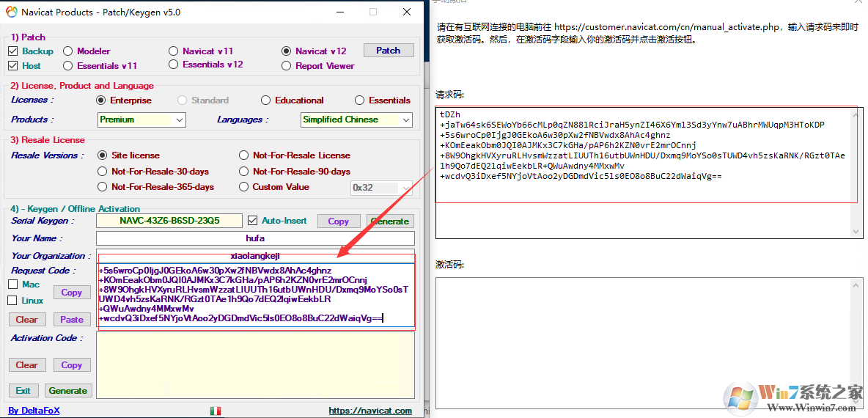Open the Products Premium dropdown
Viewport: 868px width, 418px height.
pos(141,119)
